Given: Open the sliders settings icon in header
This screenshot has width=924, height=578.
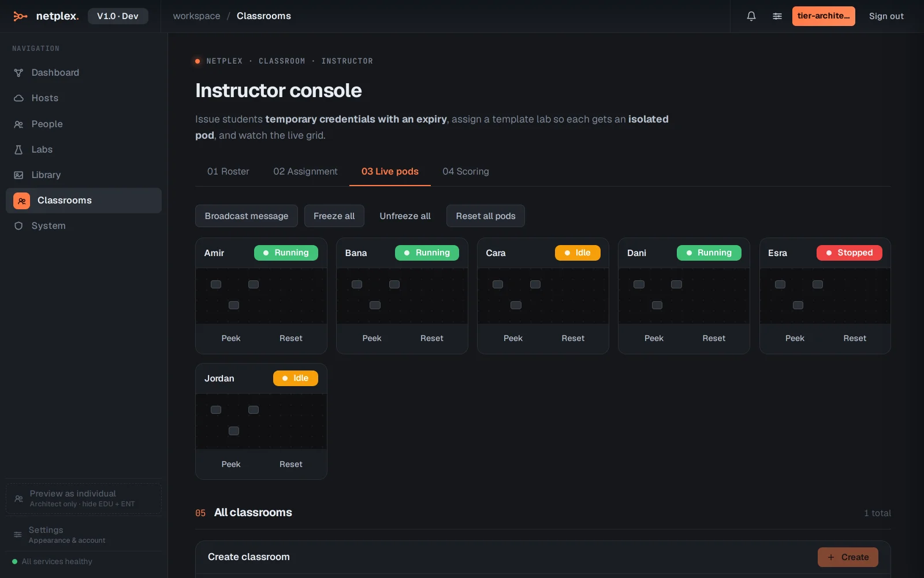Looking at the screenshot, I should (x=777, y=16).
